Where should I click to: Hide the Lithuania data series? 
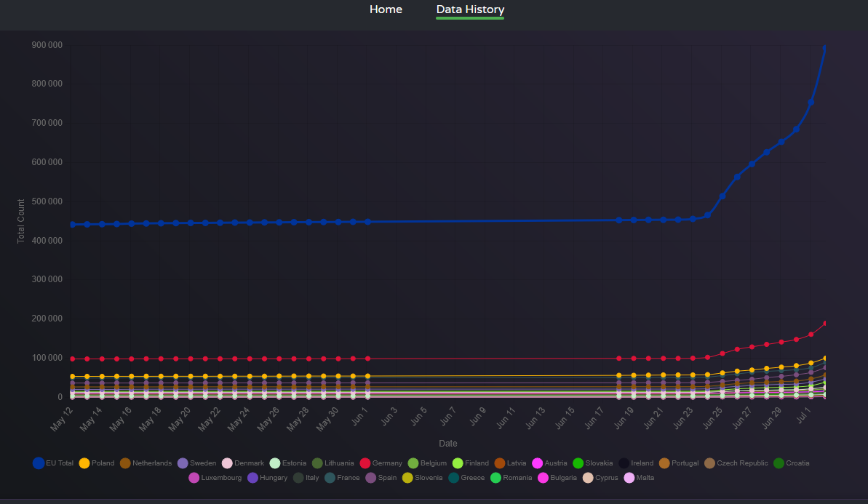(x=333, y=463)
